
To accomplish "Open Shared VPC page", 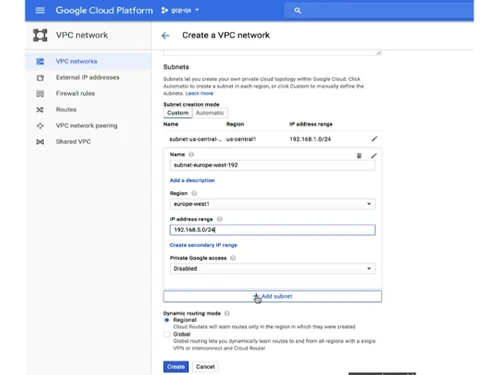I will [x=88, y=142].
